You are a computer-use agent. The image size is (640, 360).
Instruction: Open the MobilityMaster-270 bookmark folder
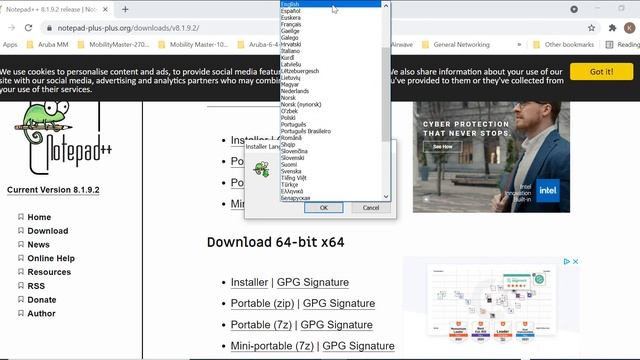[113, 44]
